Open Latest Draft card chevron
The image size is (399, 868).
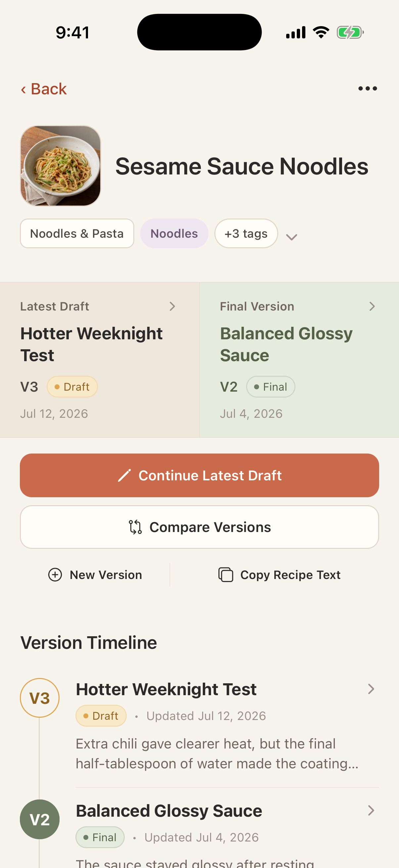172,306
